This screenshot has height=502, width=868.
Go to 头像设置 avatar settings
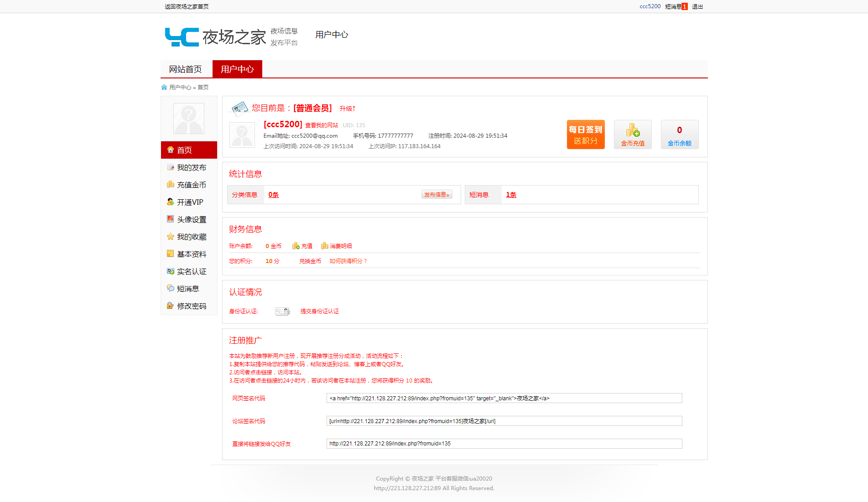191,220
